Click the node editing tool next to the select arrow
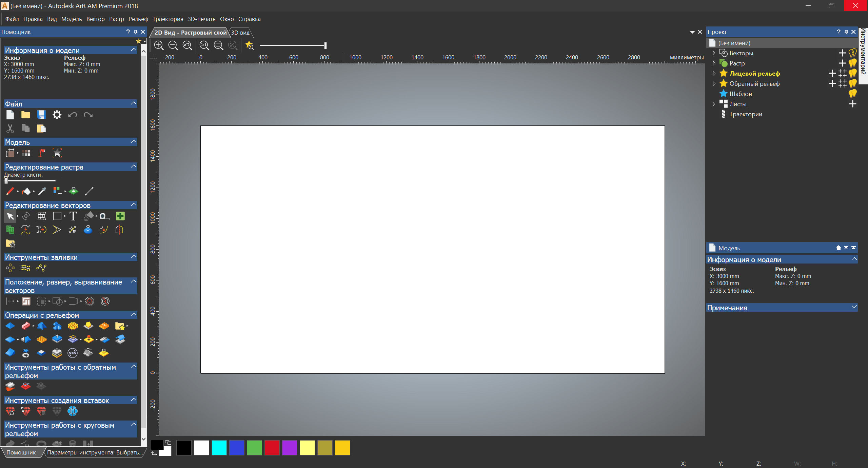Image resolution: width=868 pixels, height=468 pixels. [26, 216]
